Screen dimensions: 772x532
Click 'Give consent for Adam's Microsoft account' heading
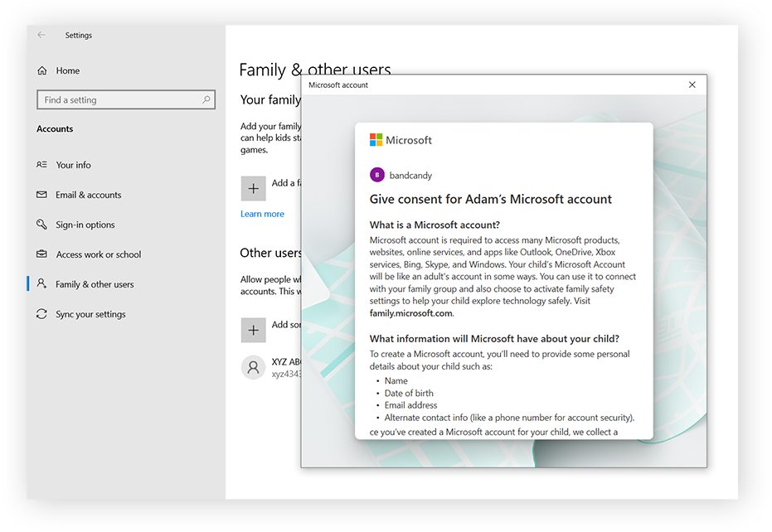[490, 200]
